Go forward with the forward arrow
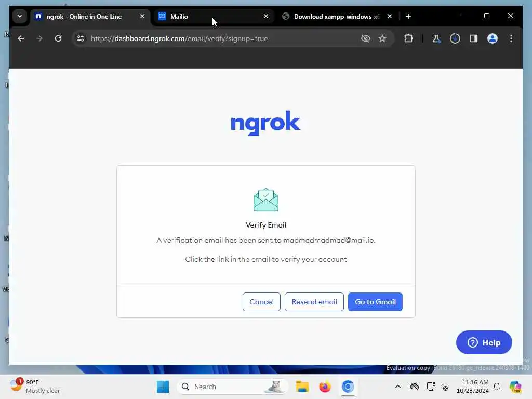The height and width of the screenshot is (399, 532). [x=39, y=38]
